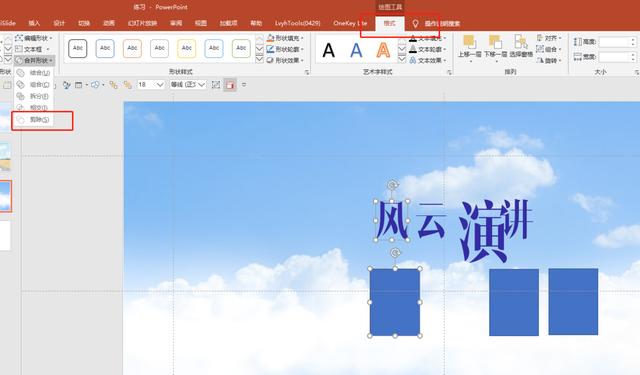Select the 风 character shape on slide
This screenshot has width=640, height=375.
[392, 220]
